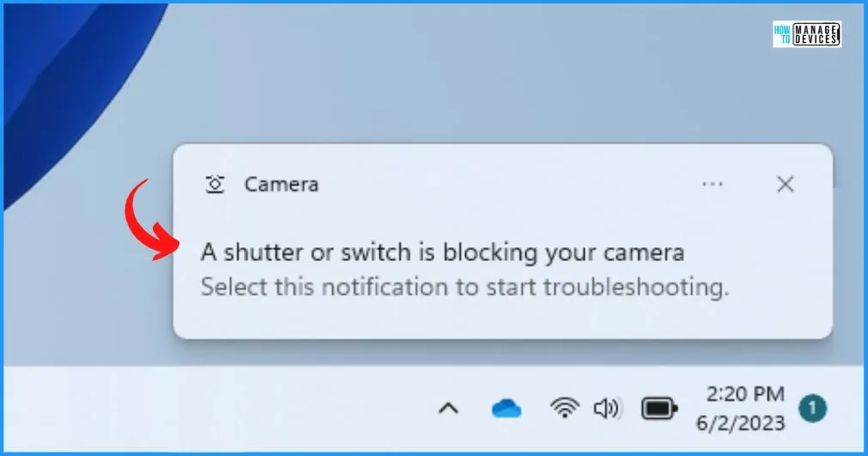The image size is (868, 456).
Task: Click the battery status icon
Action: (x=659, y=409)
